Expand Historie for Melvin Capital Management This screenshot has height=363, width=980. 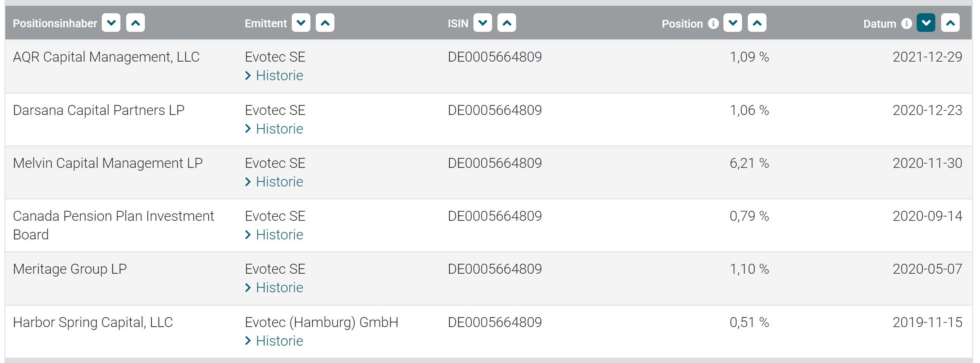(279, 182)
